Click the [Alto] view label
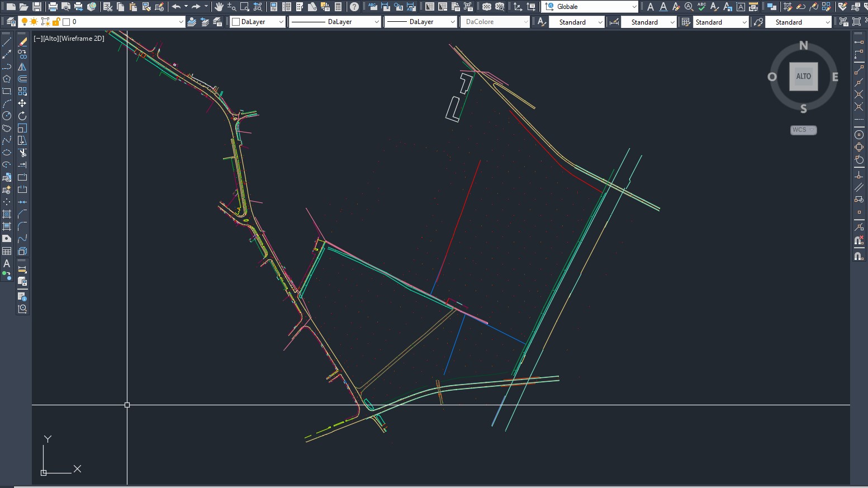The width and height of the screenshot is (868, 488). (x=50, y=39)
